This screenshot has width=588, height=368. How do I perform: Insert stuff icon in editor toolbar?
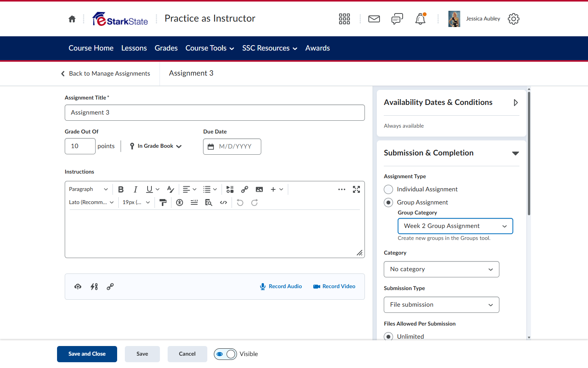point(230,189)
